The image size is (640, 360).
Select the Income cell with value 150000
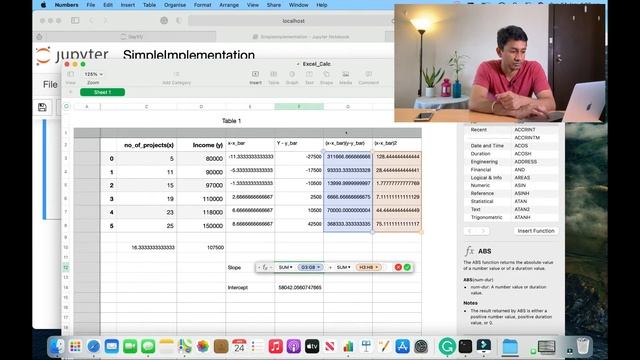pyautogui.click(x=201, y=226)
